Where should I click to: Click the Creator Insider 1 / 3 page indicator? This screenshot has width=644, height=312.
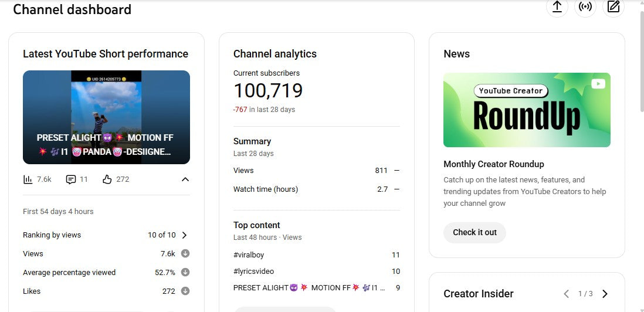[x=585, y=294]
